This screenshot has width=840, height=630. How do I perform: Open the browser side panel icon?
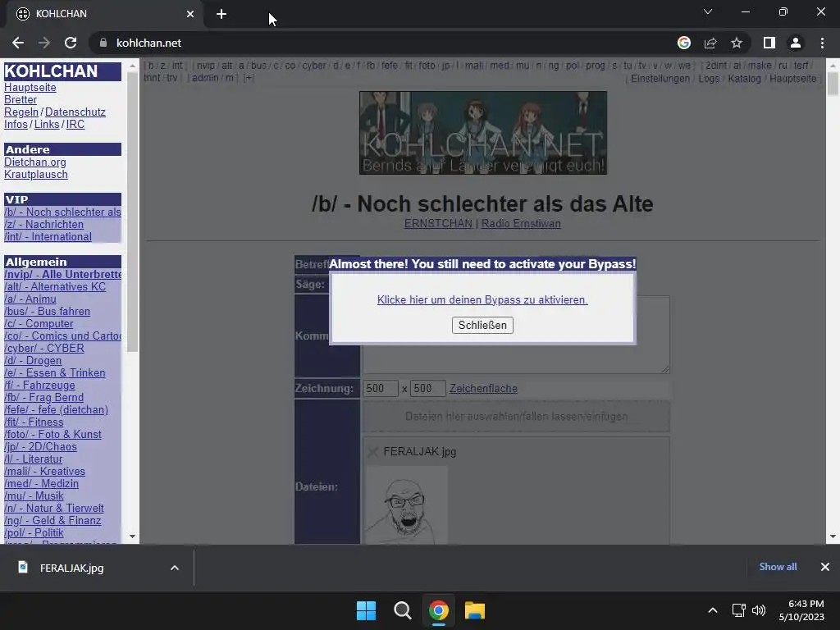click(x=769, y=43)
